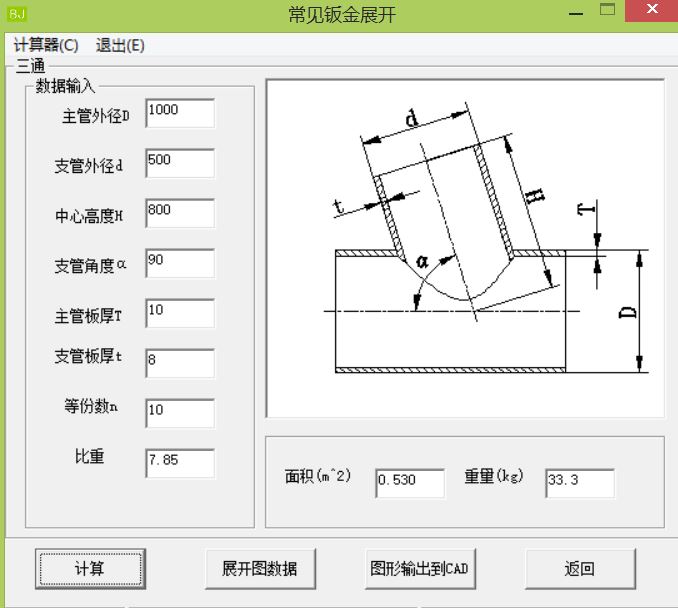Click the 主管外径D input field

click(x=180, y=113)
